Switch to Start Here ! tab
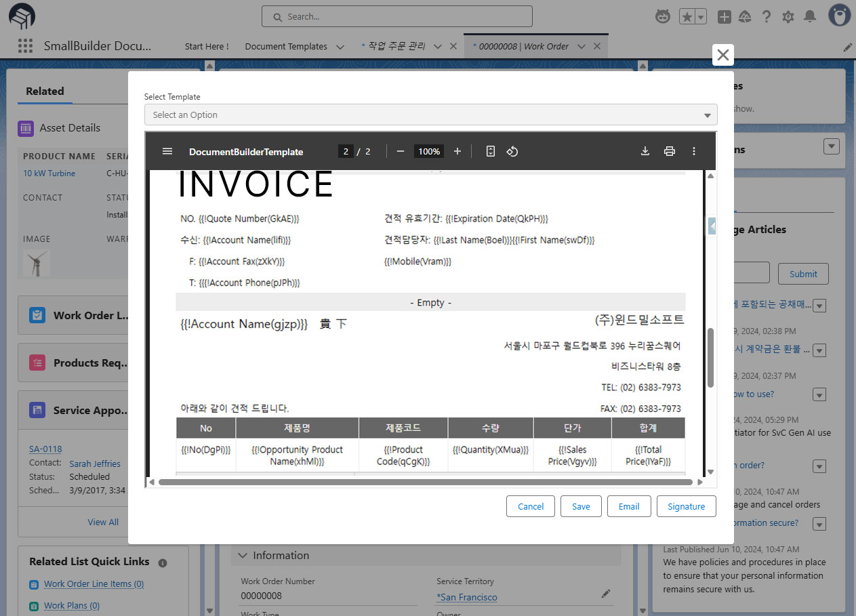This screenshot has width=856, height=616. point(207,47)
